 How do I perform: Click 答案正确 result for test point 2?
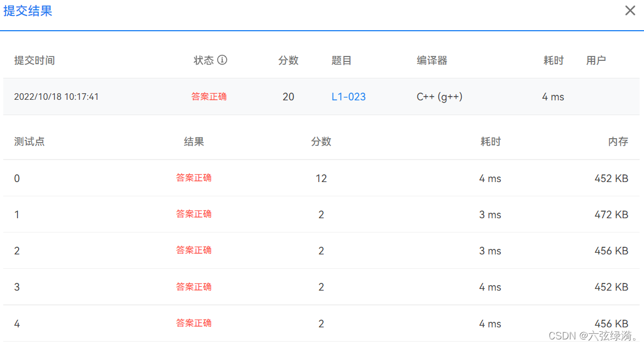coord(194,250)
